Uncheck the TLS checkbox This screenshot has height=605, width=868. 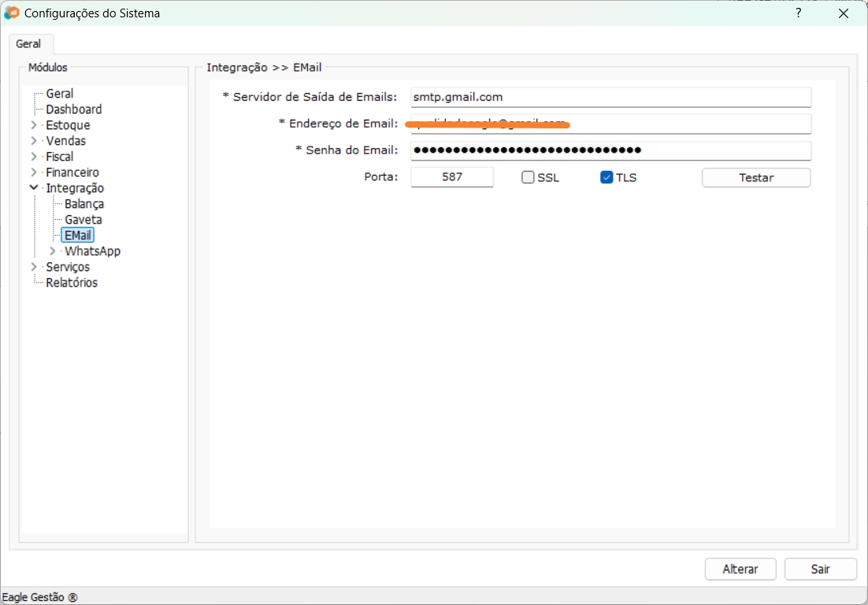606,177
